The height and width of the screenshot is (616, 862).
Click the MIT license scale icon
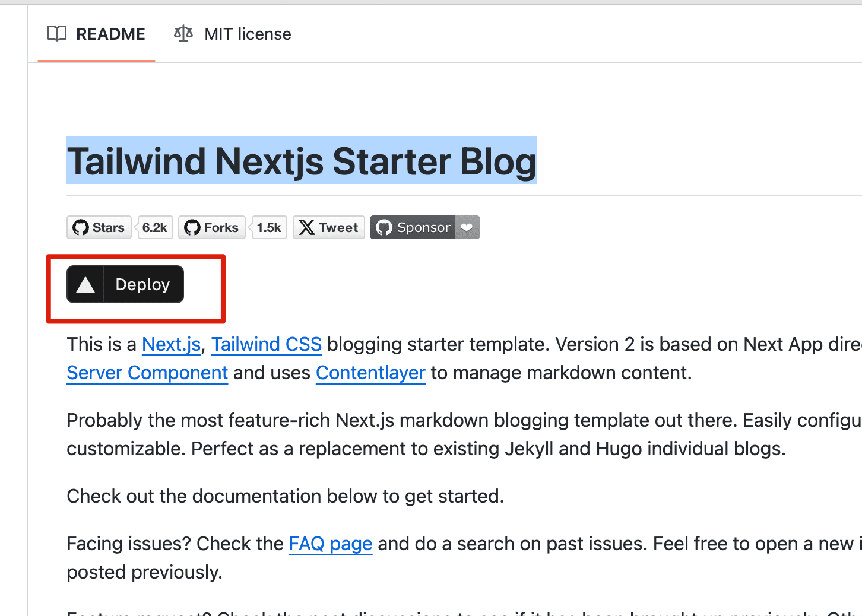[x=183, y=34]
